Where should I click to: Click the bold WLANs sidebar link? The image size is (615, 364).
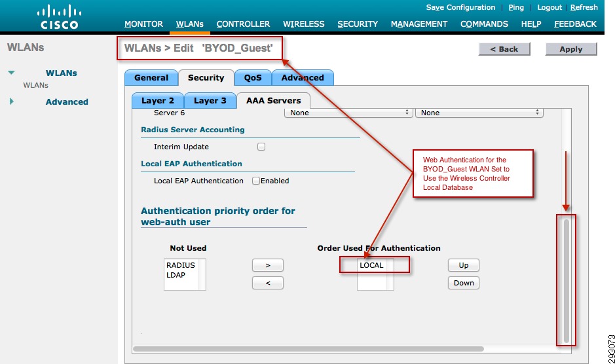tap(61, 73)
